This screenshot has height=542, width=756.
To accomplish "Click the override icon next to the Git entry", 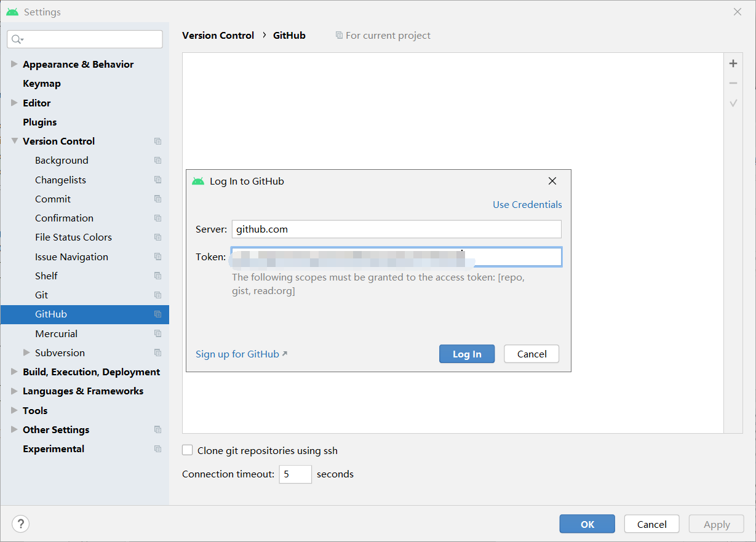I will tap(157, 295).
